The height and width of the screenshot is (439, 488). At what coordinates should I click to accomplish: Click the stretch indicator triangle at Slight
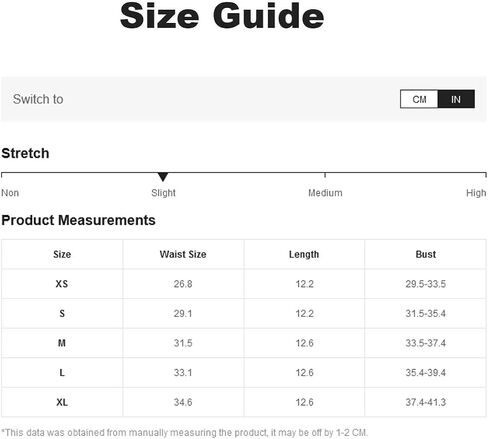[x=163, y=177]
